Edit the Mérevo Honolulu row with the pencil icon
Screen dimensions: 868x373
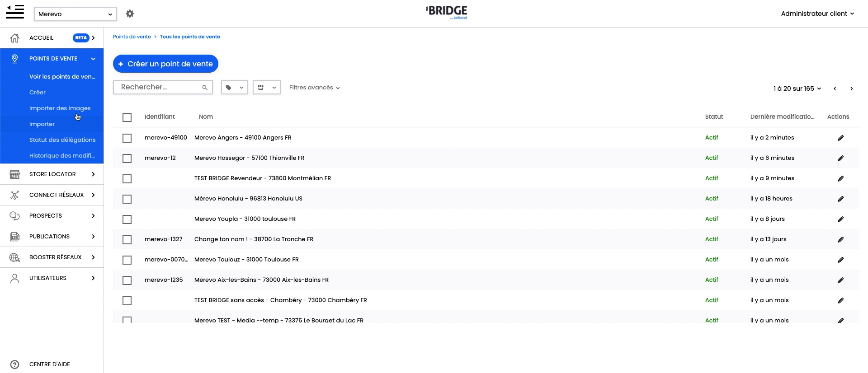840,199
